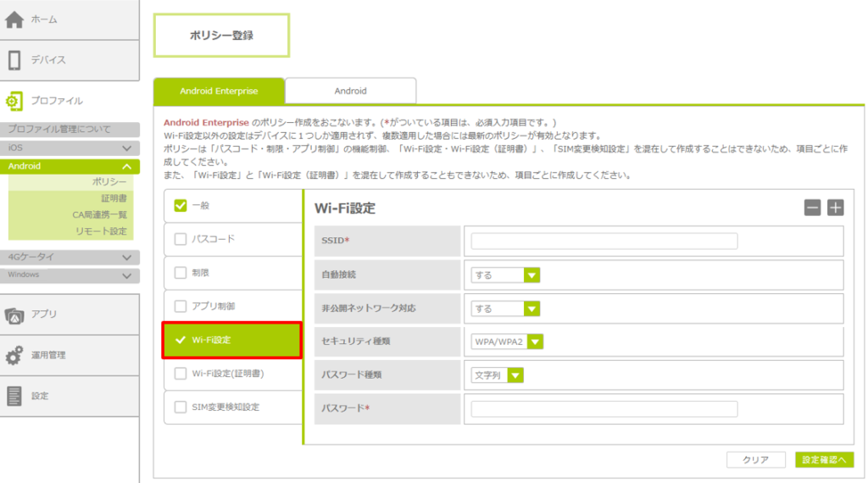Click the クリア button
Image resolution: width=868 pixels, height=483 pixels.
[755, 460]
